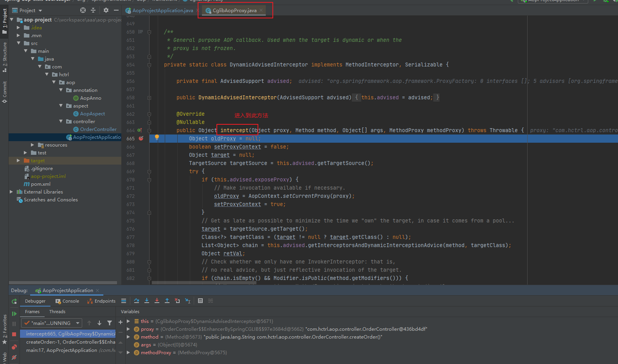Click the Show Execution Point icon
Image resolution: width=618 pixels, height=364 pixels.
[x=124, y=301]
